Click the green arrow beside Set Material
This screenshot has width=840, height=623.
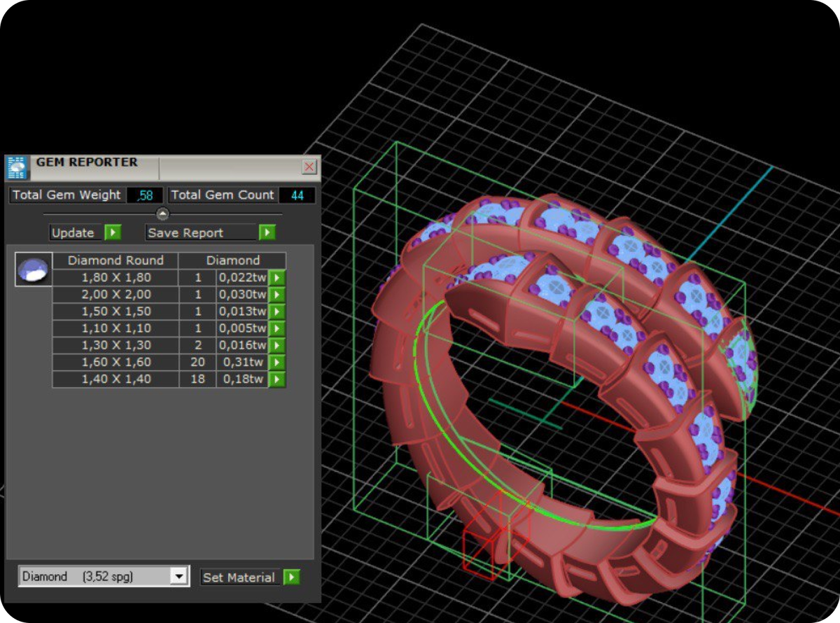(x=292, y=577)
